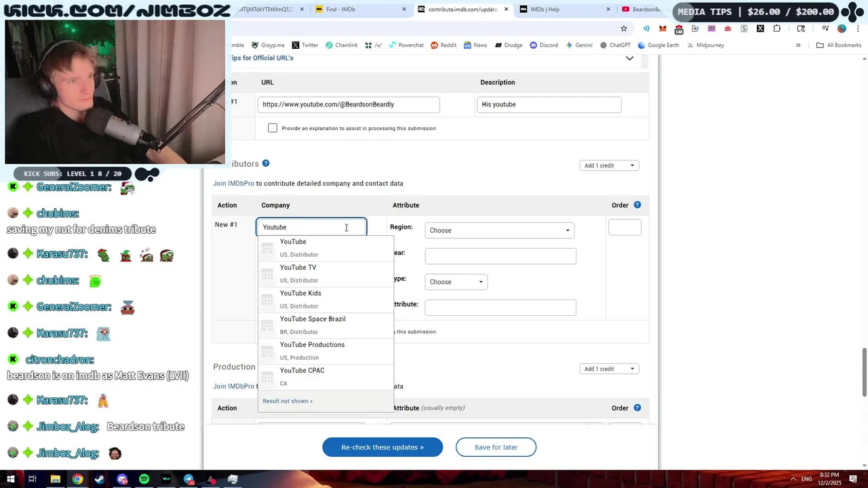Open the All Bookmarks folder
Screen dimensions: 868x488
click(x=839, y=45)
